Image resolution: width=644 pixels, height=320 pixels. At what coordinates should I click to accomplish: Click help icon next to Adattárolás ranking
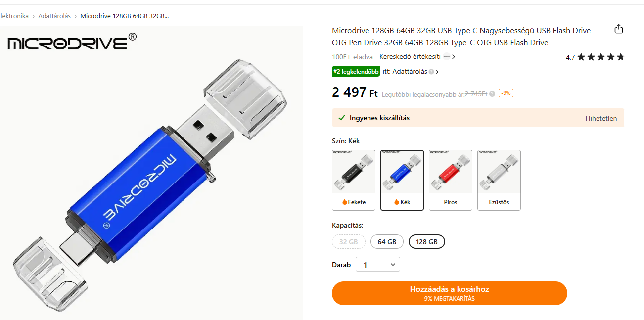[431, 72]
